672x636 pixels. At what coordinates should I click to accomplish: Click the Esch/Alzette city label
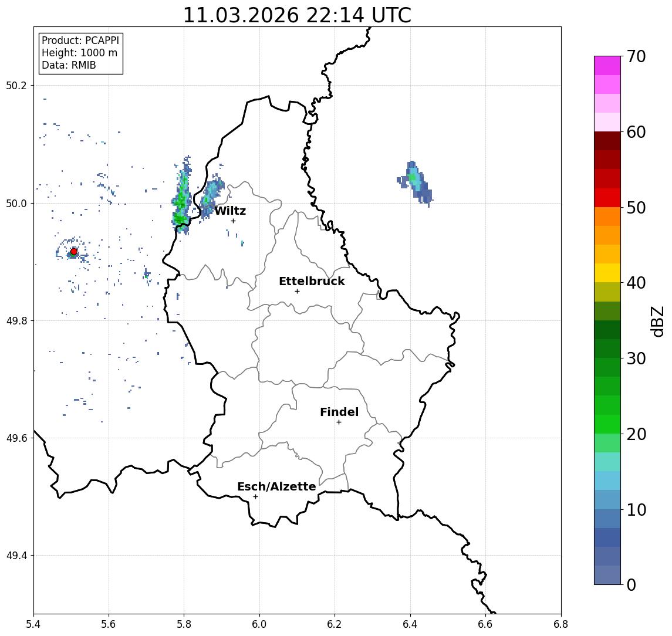coord(276,486)
